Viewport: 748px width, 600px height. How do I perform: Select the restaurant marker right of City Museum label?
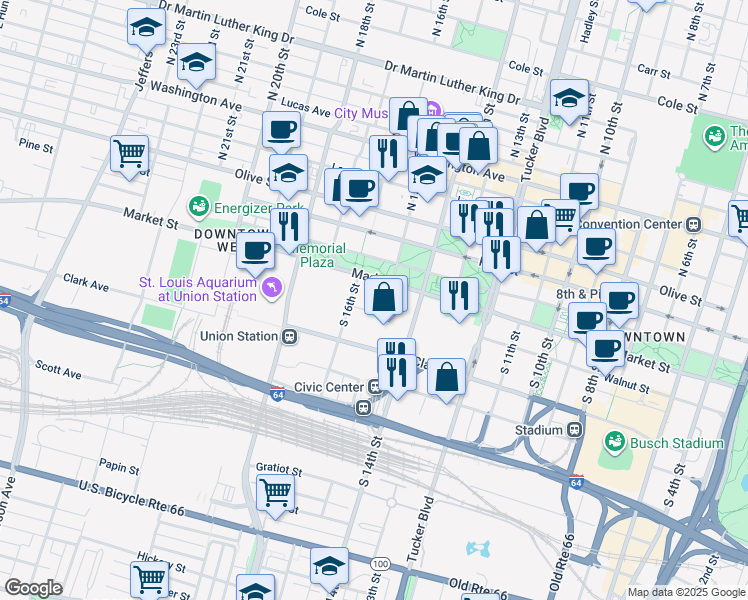click(388, 156)
